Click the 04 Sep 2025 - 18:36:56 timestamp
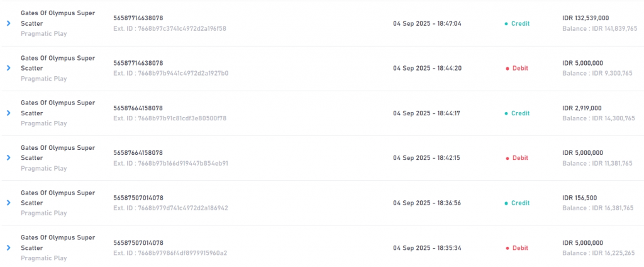This screenshot has width=644, height=267. tap(427, 203)
